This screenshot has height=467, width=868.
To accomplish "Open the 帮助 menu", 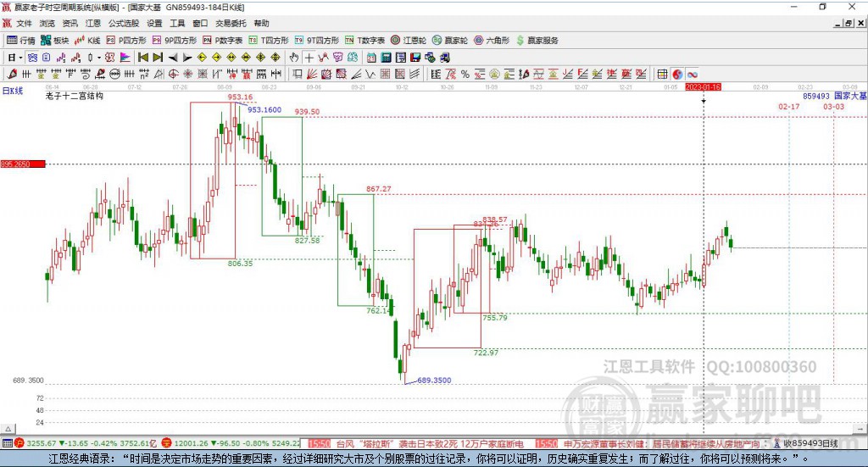I will pyautogui.click(x=261, y=23).
